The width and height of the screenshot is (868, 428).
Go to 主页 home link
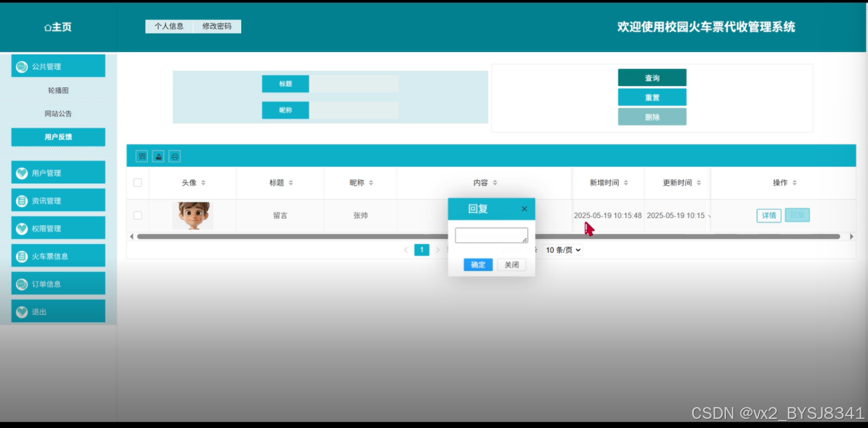58,27
